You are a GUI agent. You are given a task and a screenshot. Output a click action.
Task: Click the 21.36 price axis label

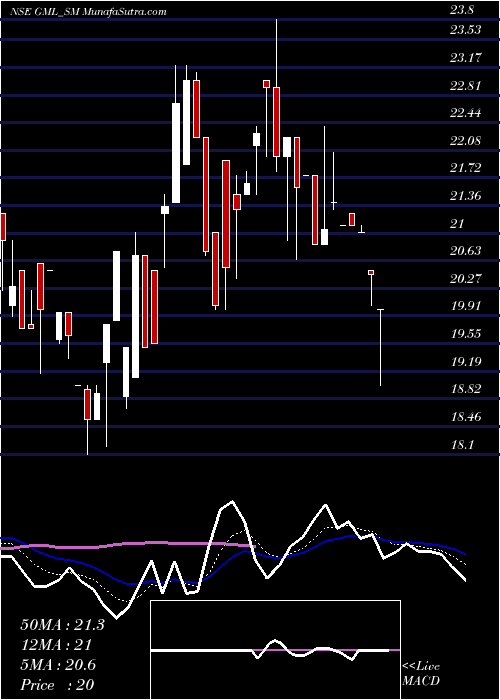click(467, 196)
